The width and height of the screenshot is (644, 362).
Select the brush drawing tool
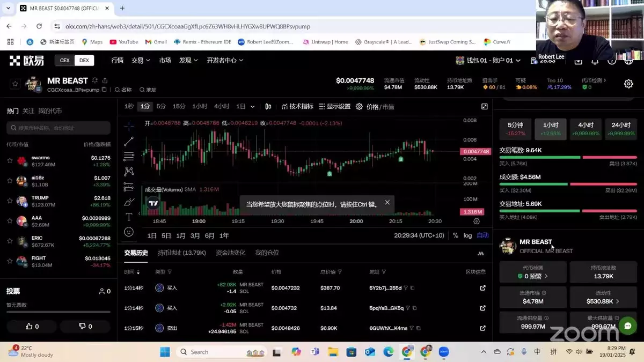[129, 202]
